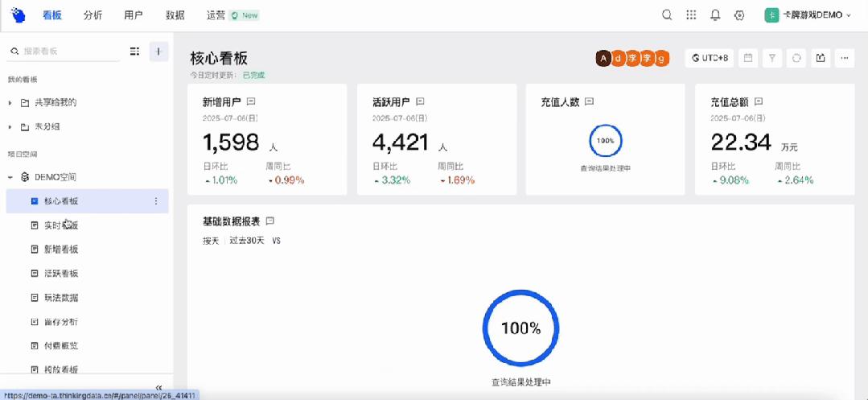
Task: Switch to the 看板 tab
Action: pyautogui.click(x=52, y=15)
